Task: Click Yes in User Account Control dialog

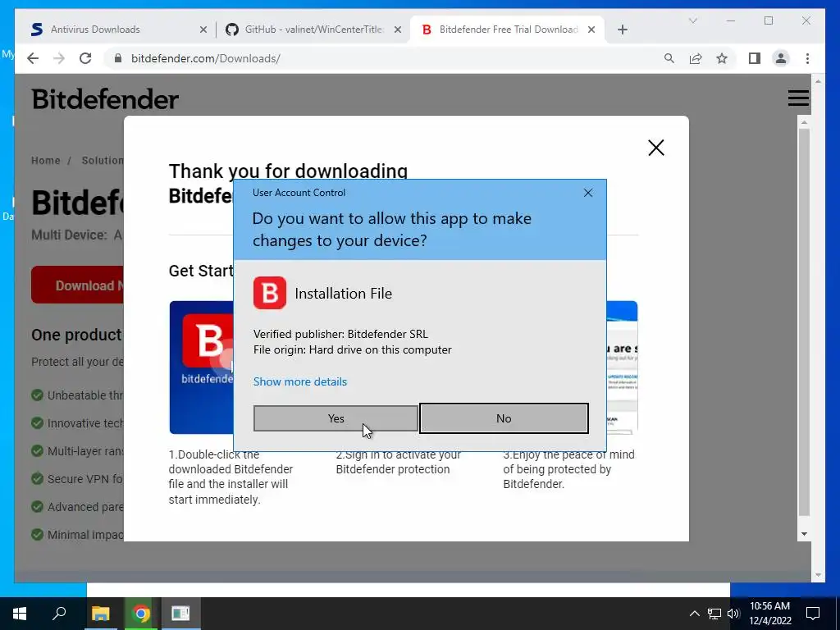Action: tap(336, 418)
